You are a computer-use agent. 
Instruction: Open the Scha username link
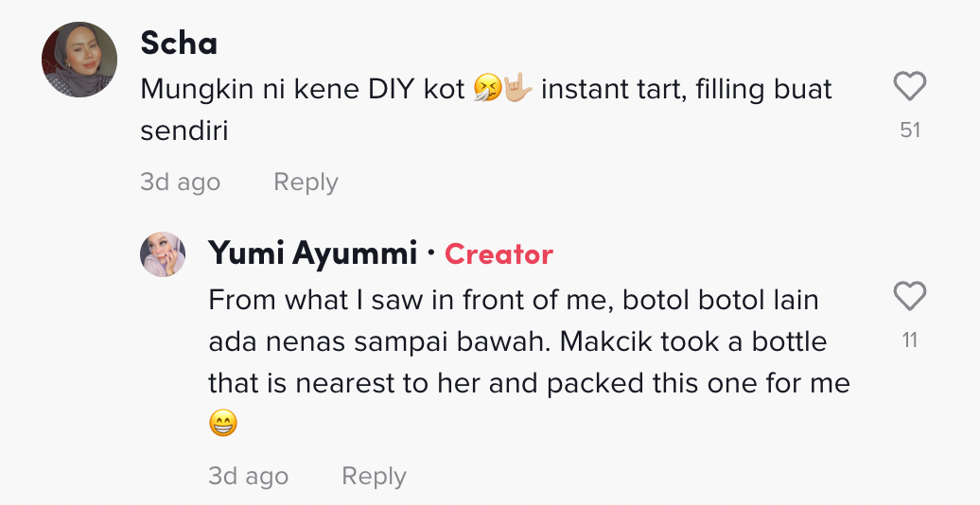(179, 43)
